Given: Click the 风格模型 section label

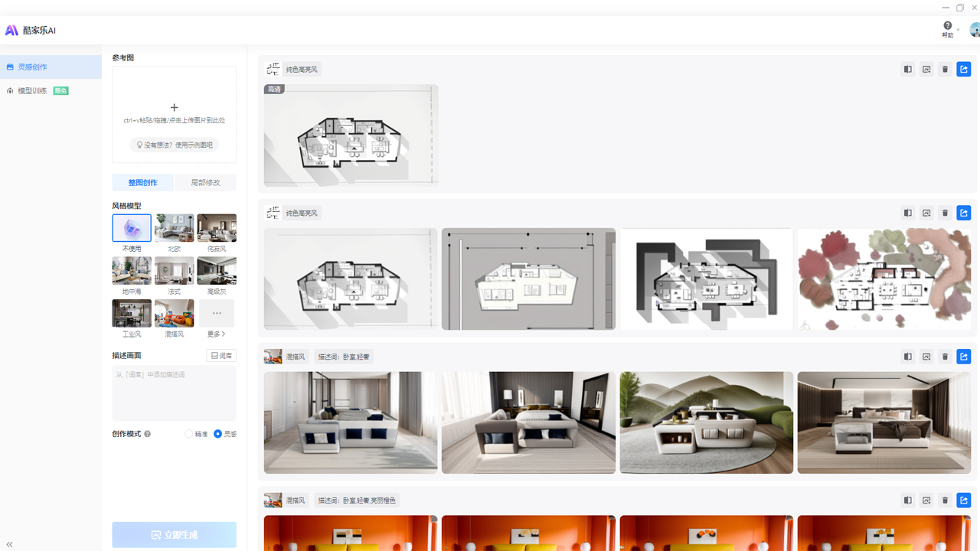Looking at the screenshot, I should coord(126,206).
